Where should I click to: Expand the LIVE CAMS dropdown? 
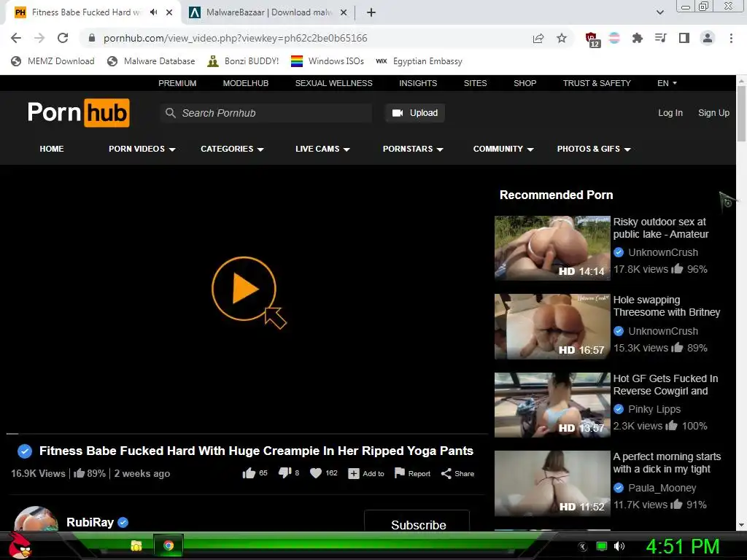[x=322, y=149]
